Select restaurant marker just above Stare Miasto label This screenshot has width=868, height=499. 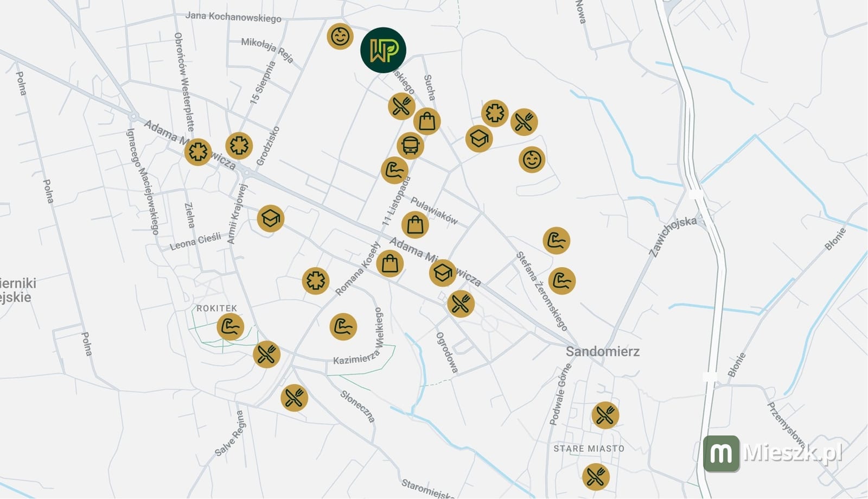click(x=605, y=415)
